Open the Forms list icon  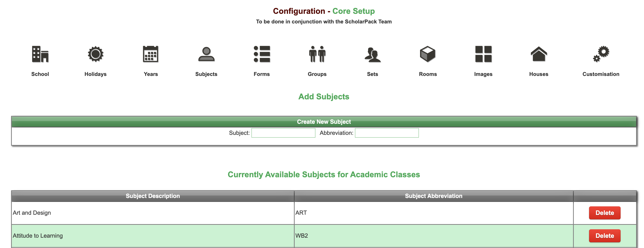[262, 54]
